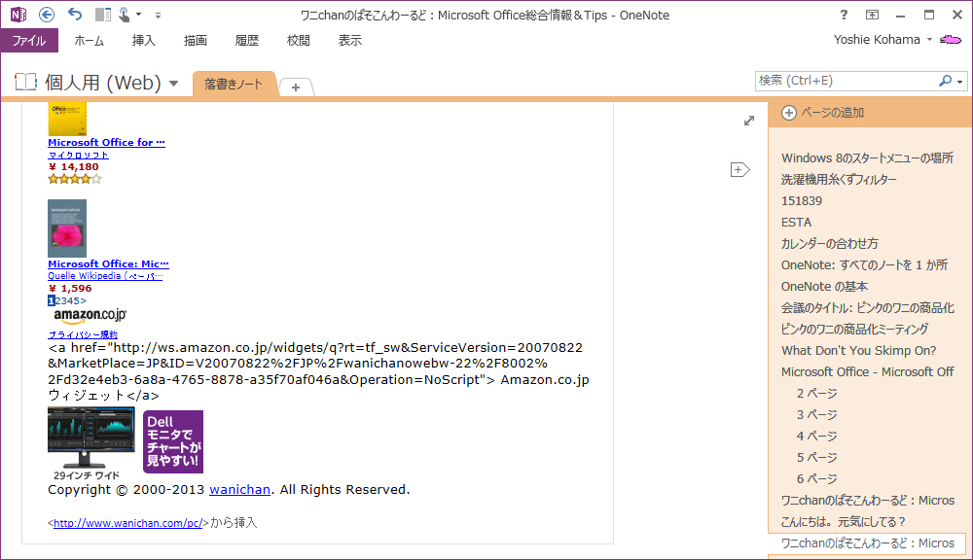Click the OneNote application logo icon

[x=18, y=15]
